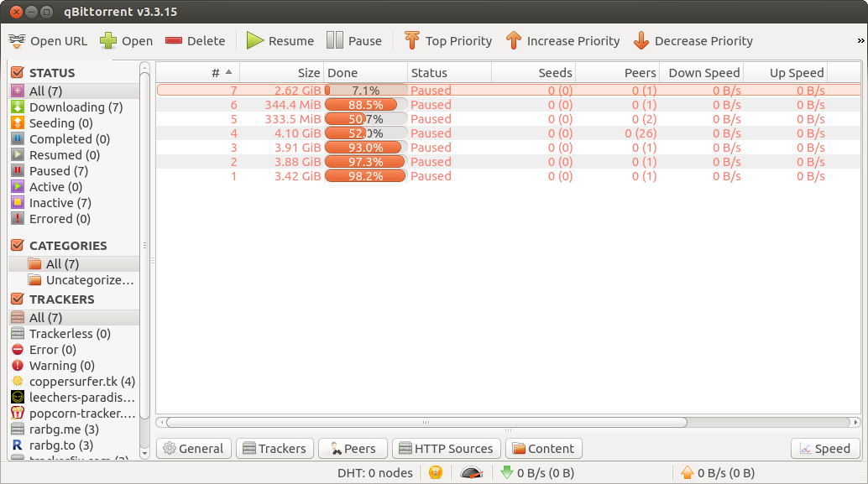
Task: Select the tracker Error (0) filter
Action: pyautogui.click(x=74, y=350)
